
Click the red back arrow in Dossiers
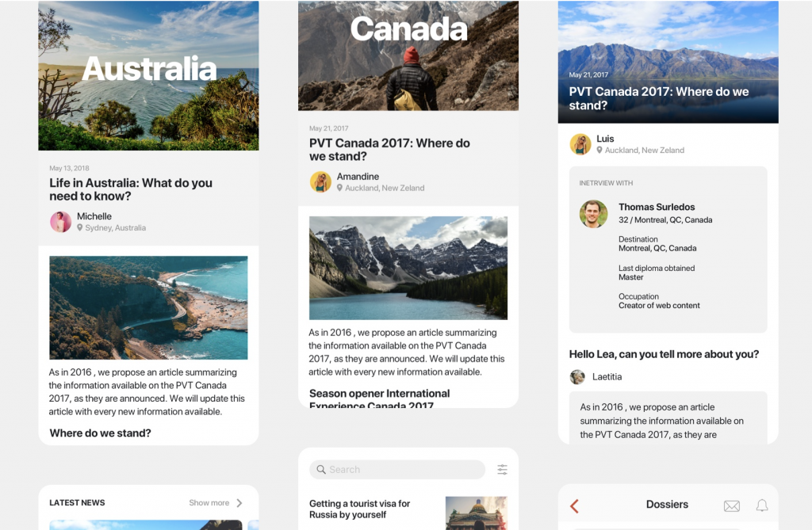coord(574,505)
